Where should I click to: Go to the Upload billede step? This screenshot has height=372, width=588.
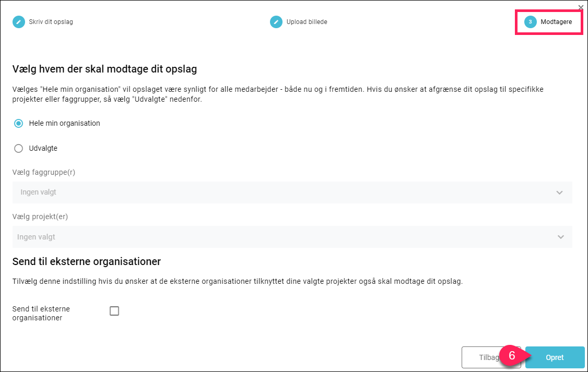coord(299,22)
